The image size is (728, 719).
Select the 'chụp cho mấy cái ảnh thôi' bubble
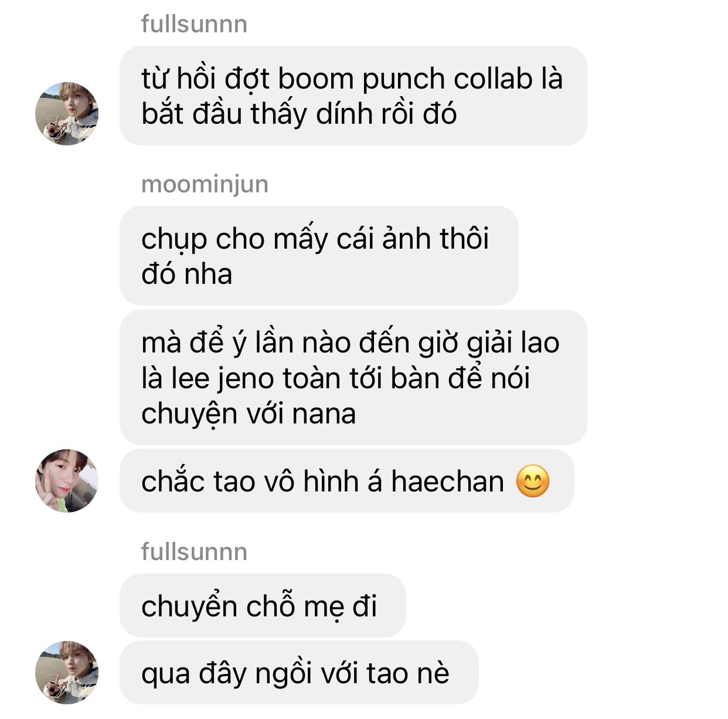319,256
